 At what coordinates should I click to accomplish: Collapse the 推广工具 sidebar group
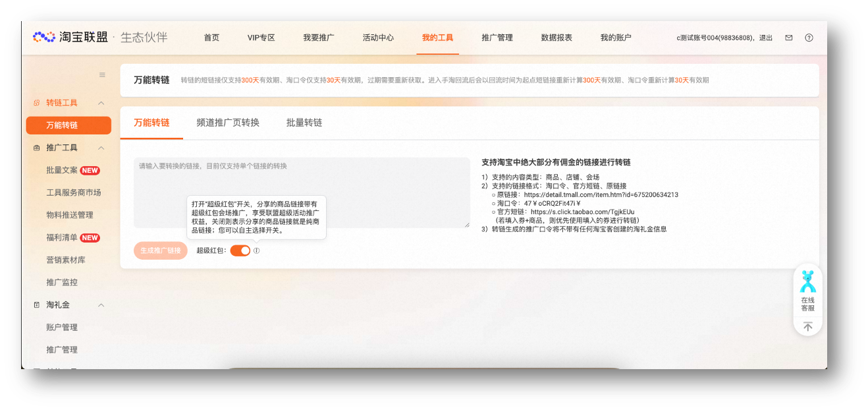[x=101, y=148]
